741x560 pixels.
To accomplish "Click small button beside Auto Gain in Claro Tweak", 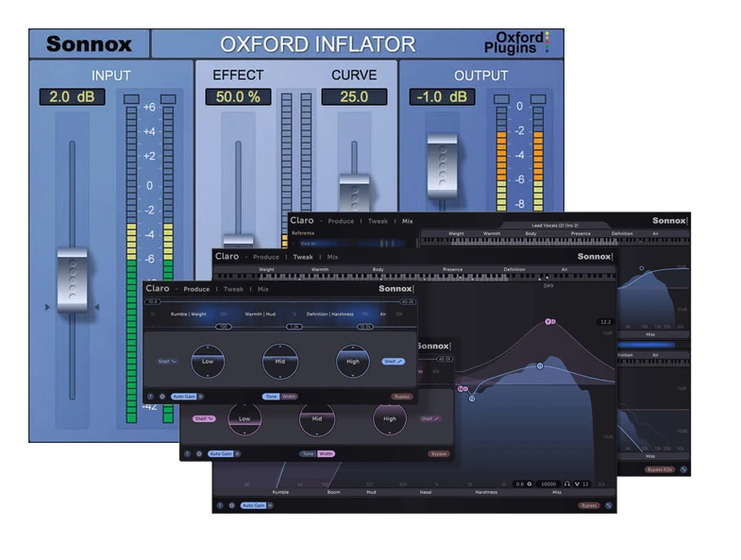I will (x=270, y=505).
